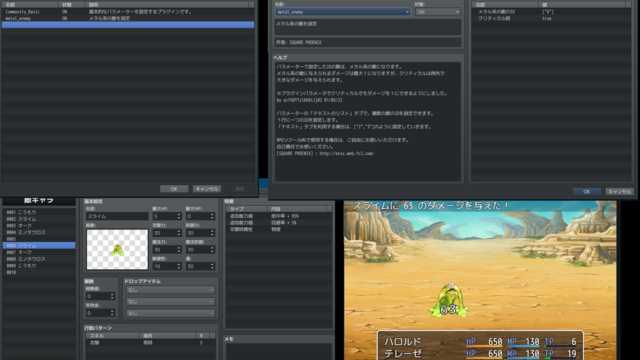
Task: Click the author field SQUARE PHOENIX
Action: pos(368,42)
